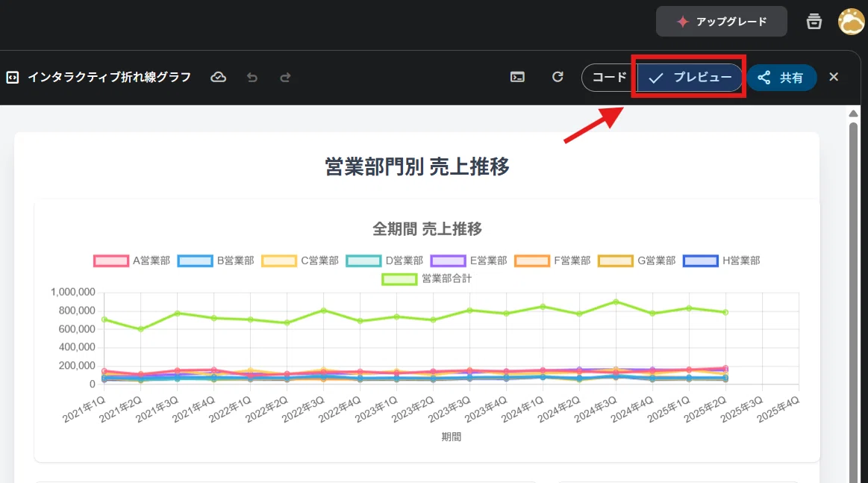Toggle C営業部 series in legend
Viewport: 868px width, 483px height.
point(300,261)
